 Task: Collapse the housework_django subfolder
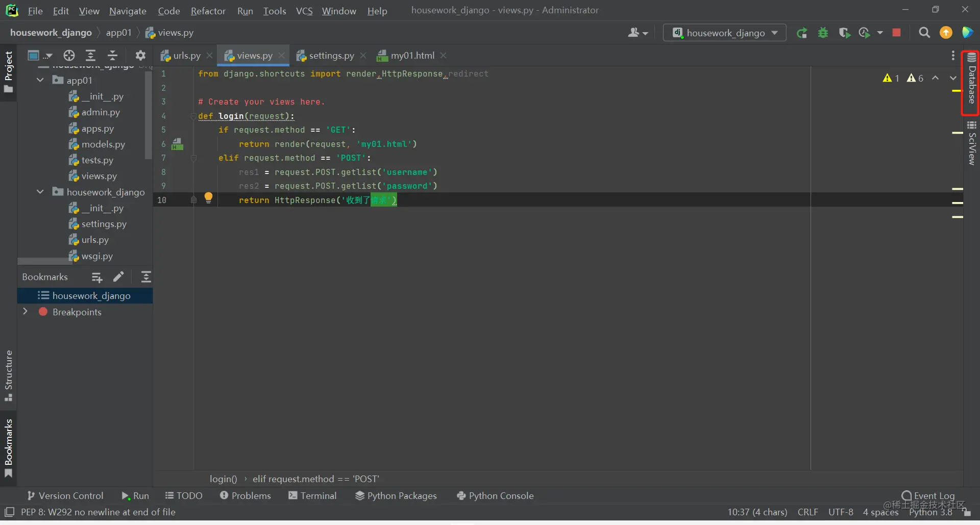click(40, 192)
